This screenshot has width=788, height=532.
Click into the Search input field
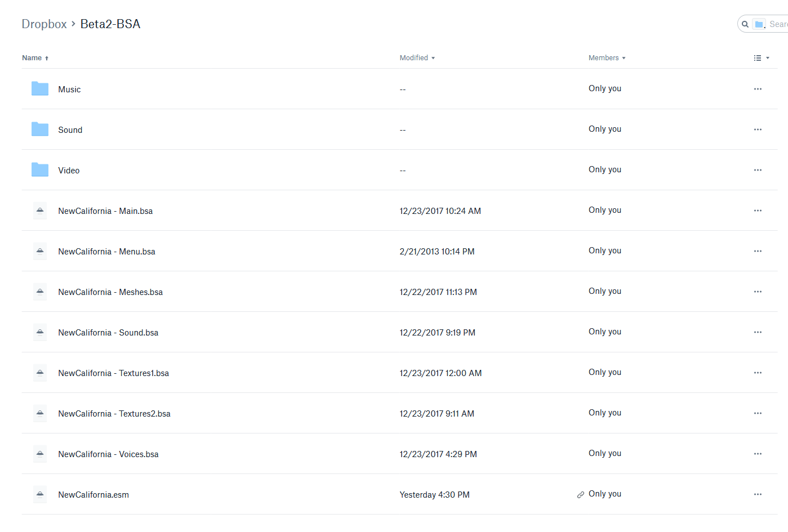click(x=778, y=24)
